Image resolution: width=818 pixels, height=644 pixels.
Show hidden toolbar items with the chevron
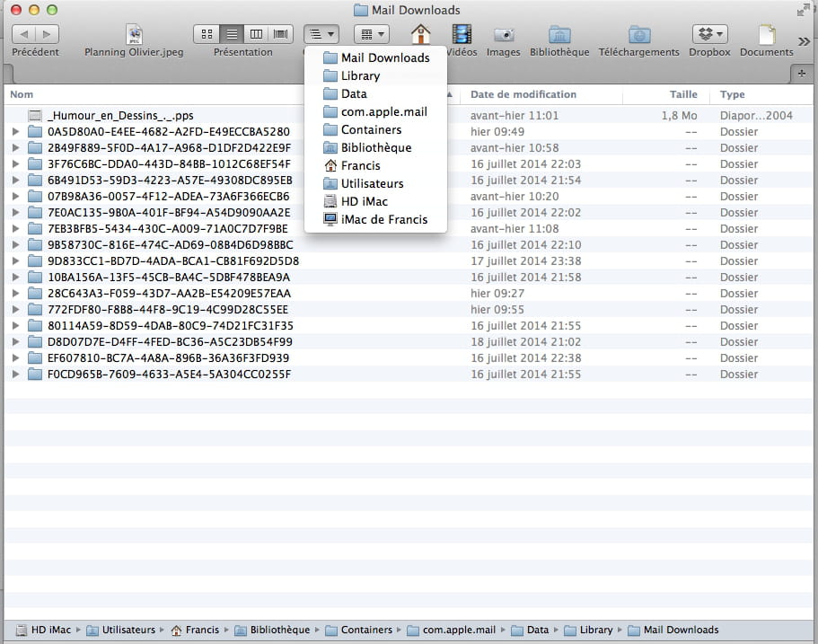tap(804, 40)
